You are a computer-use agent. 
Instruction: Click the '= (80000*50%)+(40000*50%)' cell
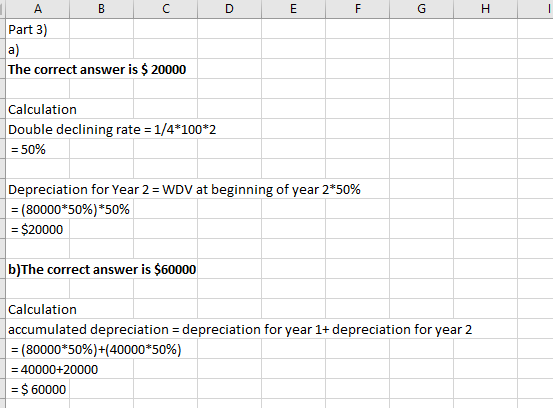coord(96,349)
